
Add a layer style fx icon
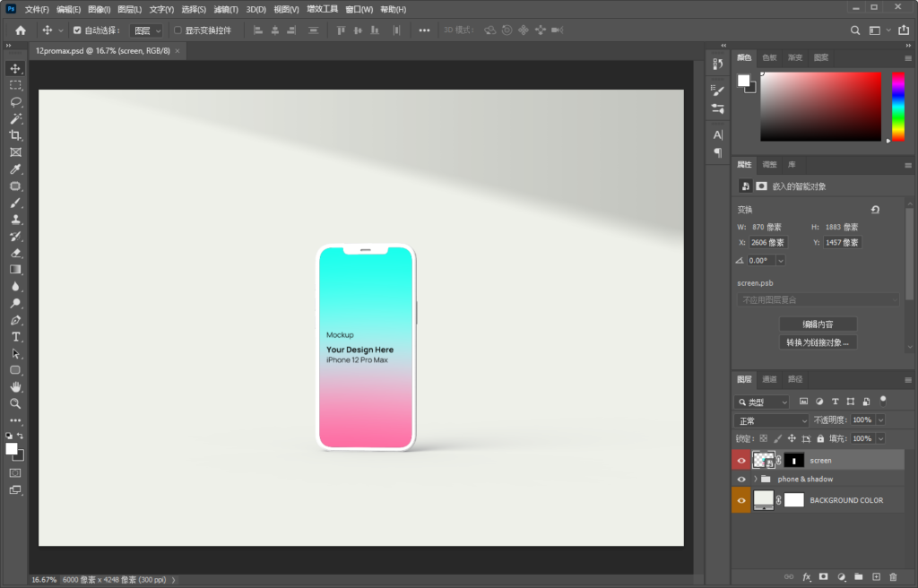point(806,577)
